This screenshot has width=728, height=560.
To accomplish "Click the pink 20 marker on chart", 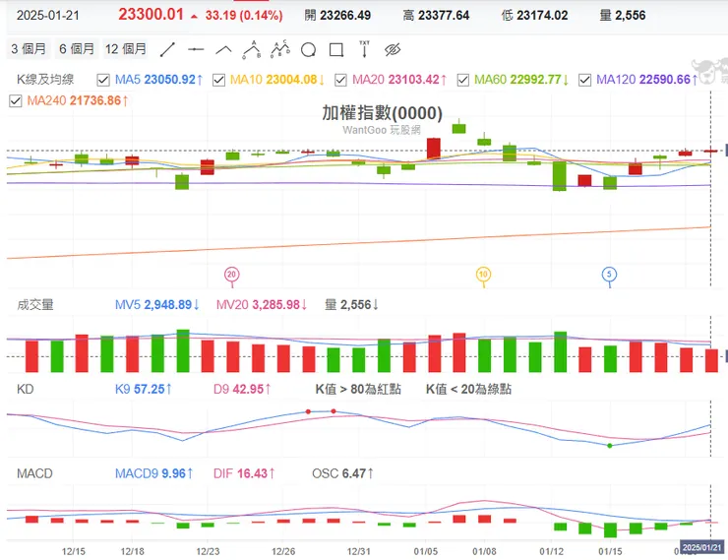I will tap(231, 275).
